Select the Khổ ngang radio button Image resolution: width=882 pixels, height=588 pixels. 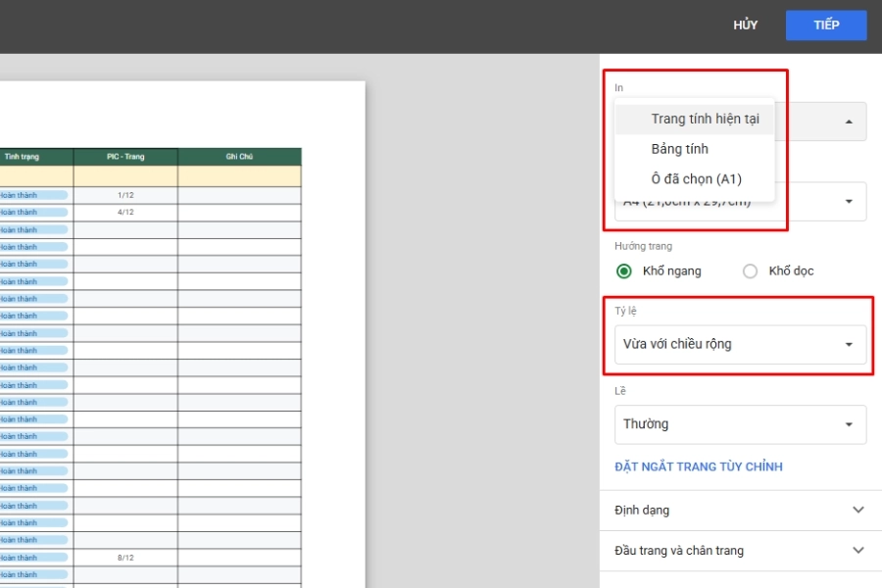coord(624,271)
